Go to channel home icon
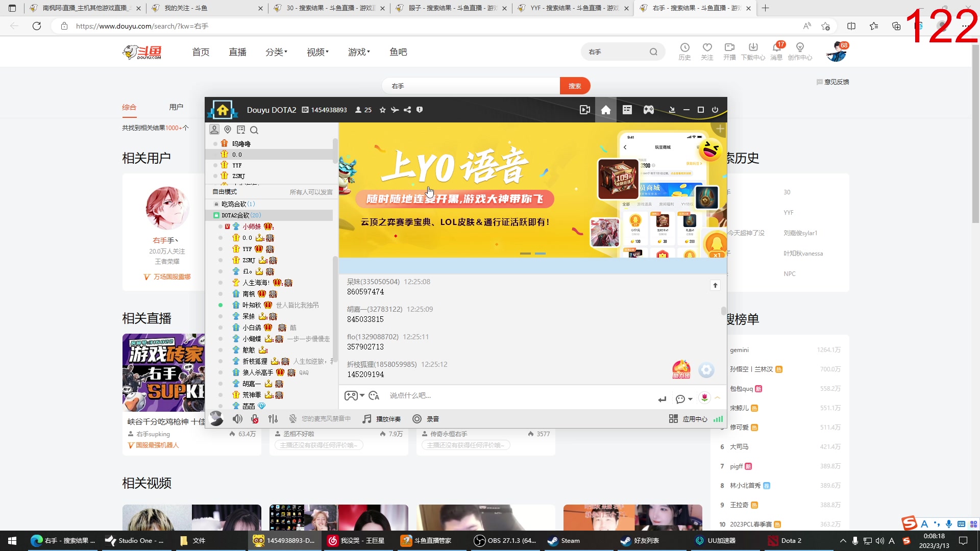This screenshot has width=980, height=551. point(606,110)
